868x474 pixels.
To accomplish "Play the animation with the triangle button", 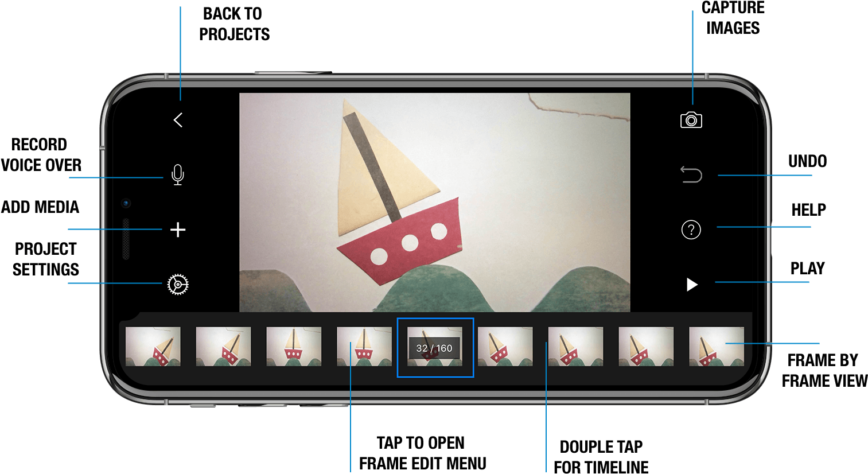I will (x=692, y=285).
